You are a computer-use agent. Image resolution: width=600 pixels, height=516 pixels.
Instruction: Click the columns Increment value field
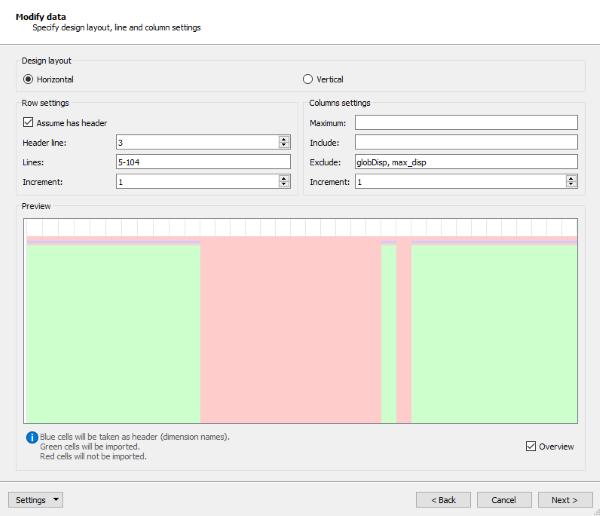click(460, 181)
